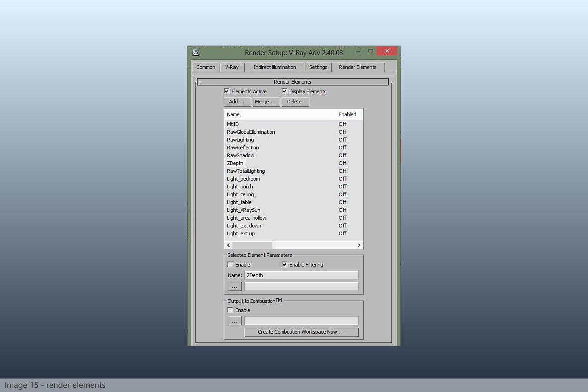Click the Add... button
588x392 pixels.
click(237, 102)
